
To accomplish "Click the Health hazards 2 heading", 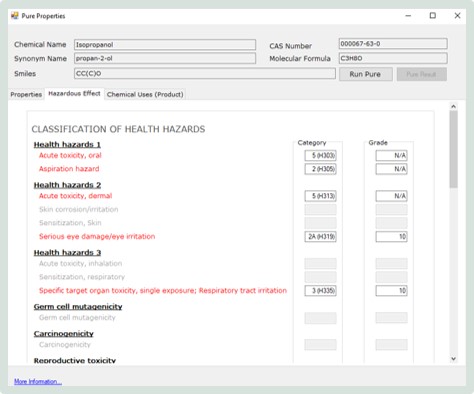I will coord(67,185).
